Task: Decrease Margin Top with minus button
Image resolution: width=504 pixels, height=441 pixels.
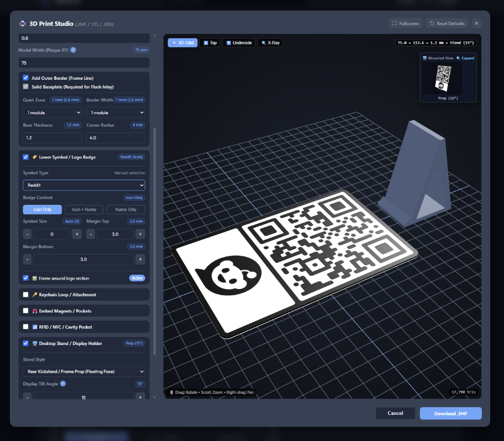Action: [x=91, y=234]
